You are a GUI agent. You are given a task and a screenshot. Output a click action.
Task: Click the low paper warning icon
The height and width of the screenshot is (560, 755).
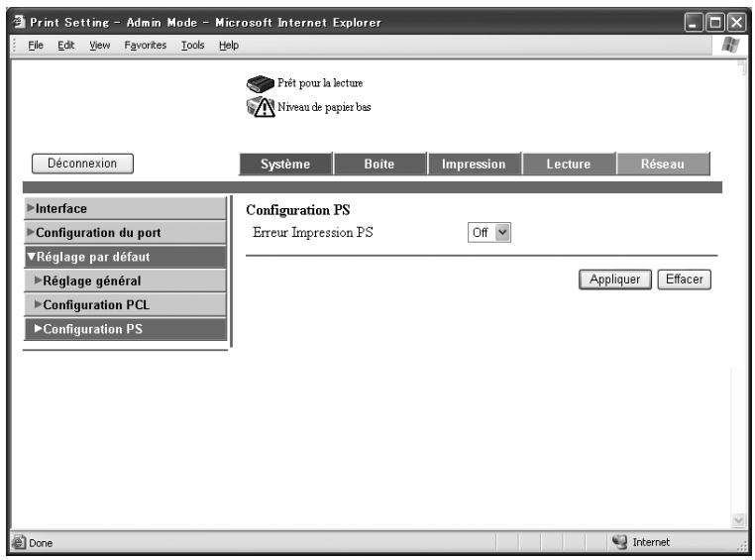click(261, 107)
